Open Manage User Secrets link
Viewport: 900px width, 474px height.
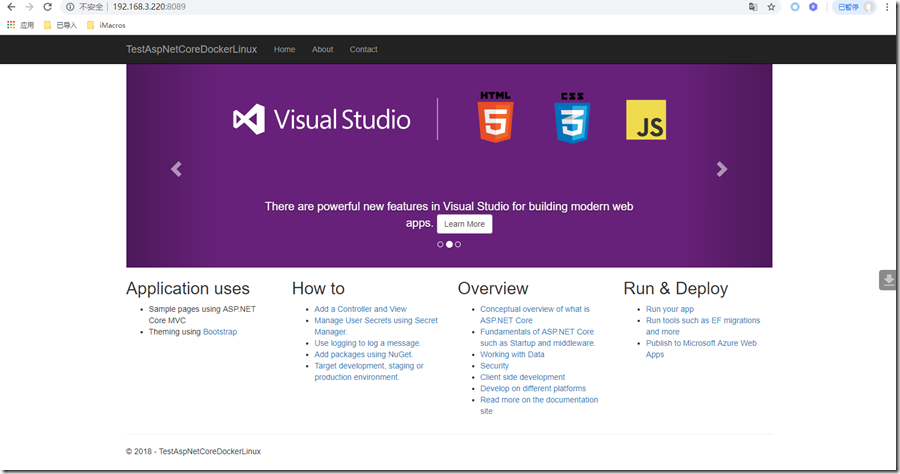tap(376, 326)
